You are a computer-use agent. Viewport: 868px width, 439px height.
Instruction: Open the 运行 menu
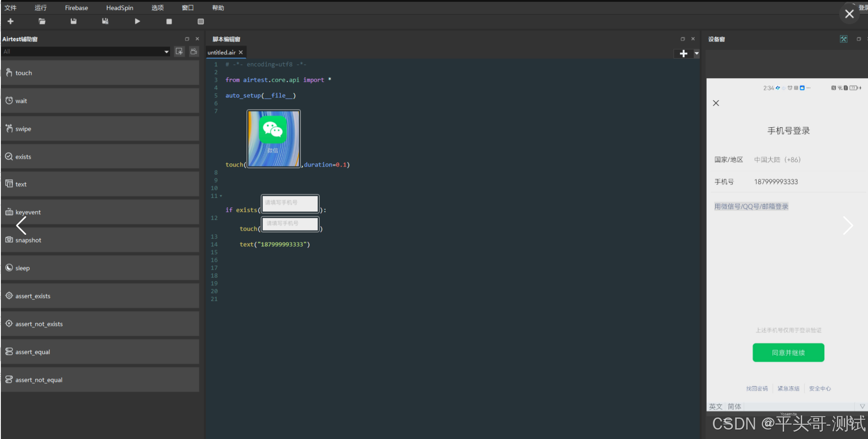(40, 8)
